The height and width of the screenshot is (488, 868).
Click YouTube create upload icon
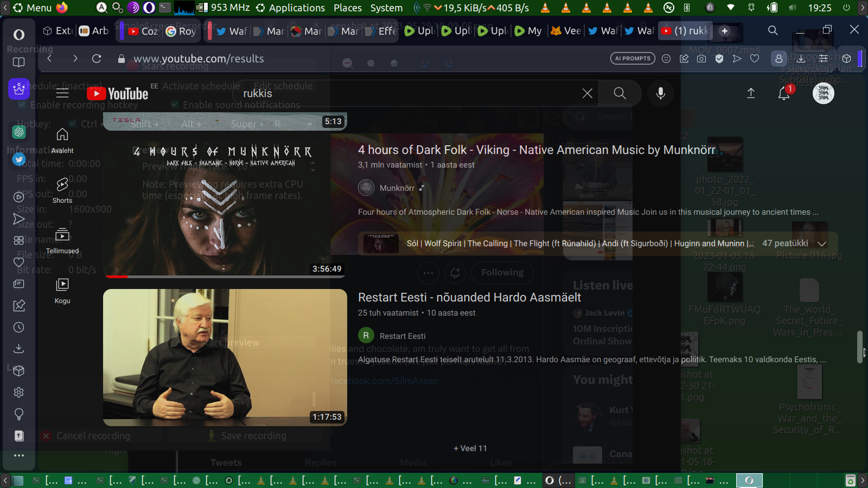(751, 93)
